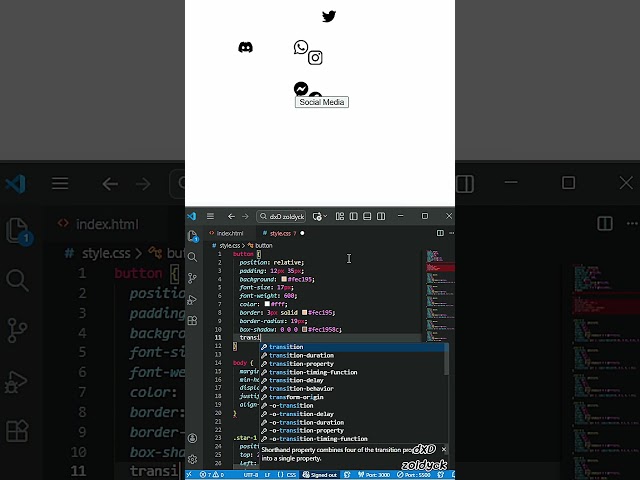Open the Explorer view in activity bar
This screenshot has width=640, height=480.
click(x=193, y=236)
